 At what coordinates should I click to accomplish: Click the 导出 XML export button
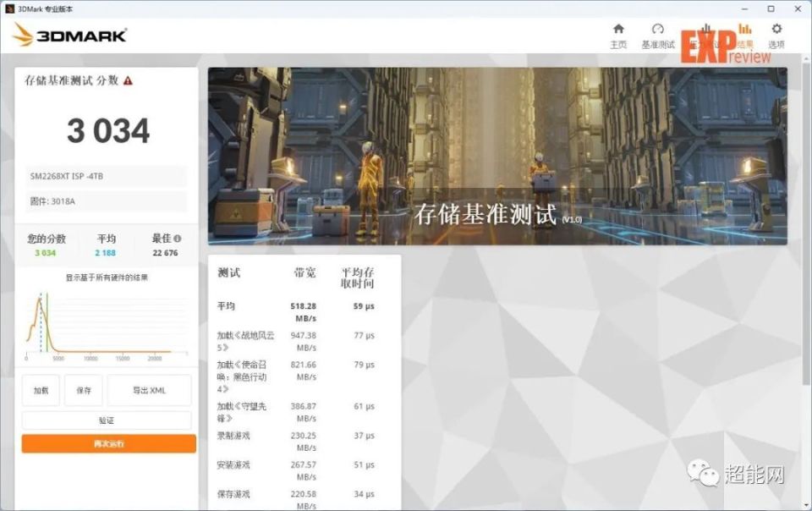(x=149, y=390)
